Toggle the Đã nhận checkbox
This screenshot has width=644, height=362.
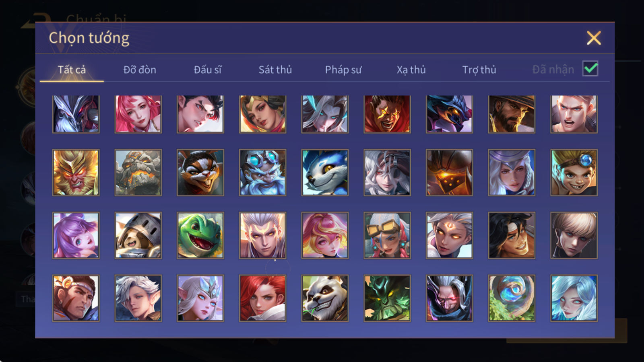point(590,69)
